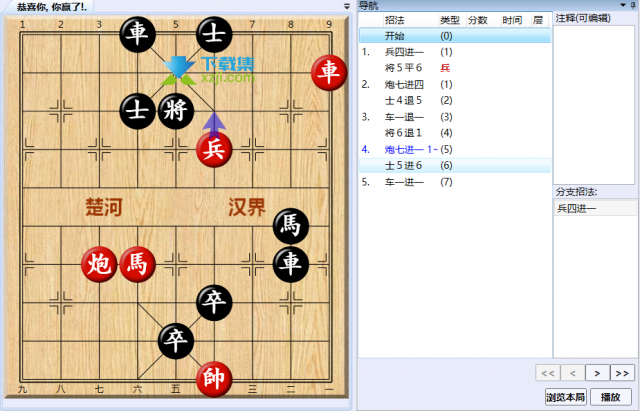Click the 分数 column header
This screenshot has height=411, width=640.
click(477, 20)
